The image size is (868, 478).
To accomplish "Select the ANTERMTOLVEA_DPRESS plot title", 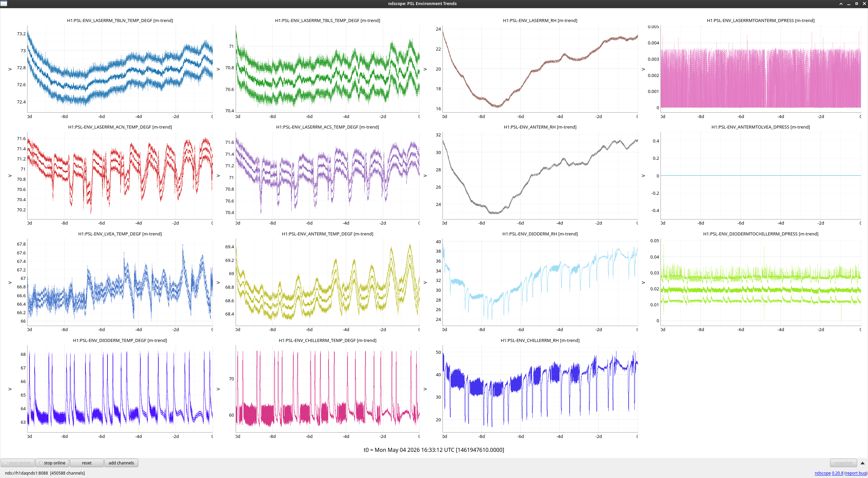I will [761, 127].
